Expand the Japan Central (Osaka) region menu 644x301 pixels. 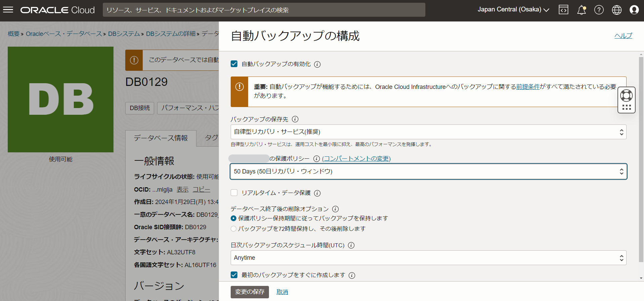point(513,10)
